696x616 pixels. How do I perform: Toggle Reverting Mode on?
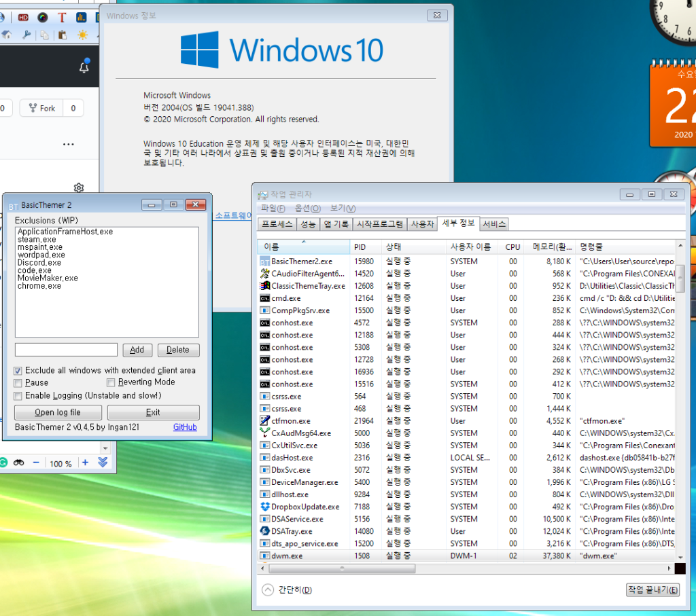[110, 383]
